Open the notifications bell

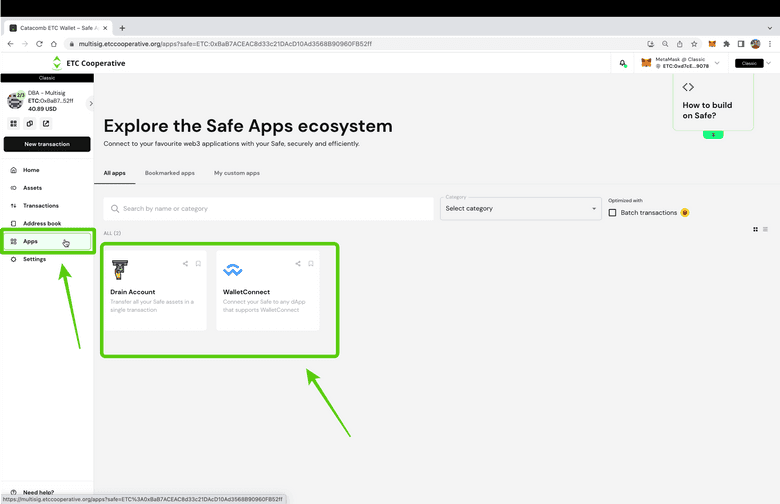pos(622,63)
